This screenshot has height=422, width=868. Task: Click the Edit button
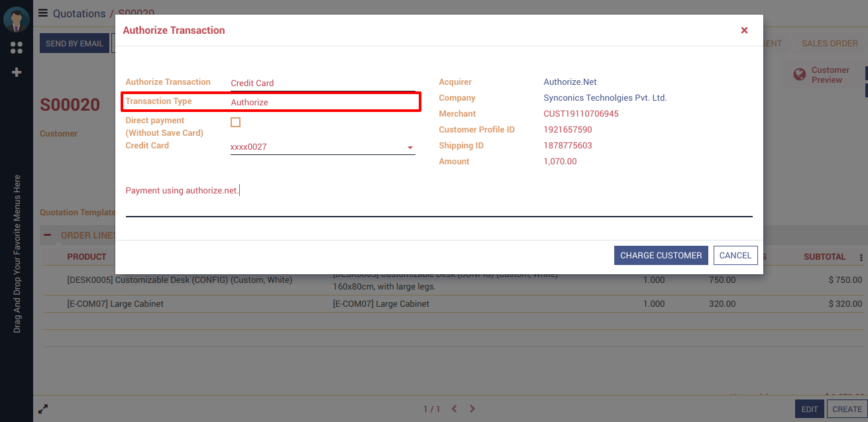(x=809, y=409)
